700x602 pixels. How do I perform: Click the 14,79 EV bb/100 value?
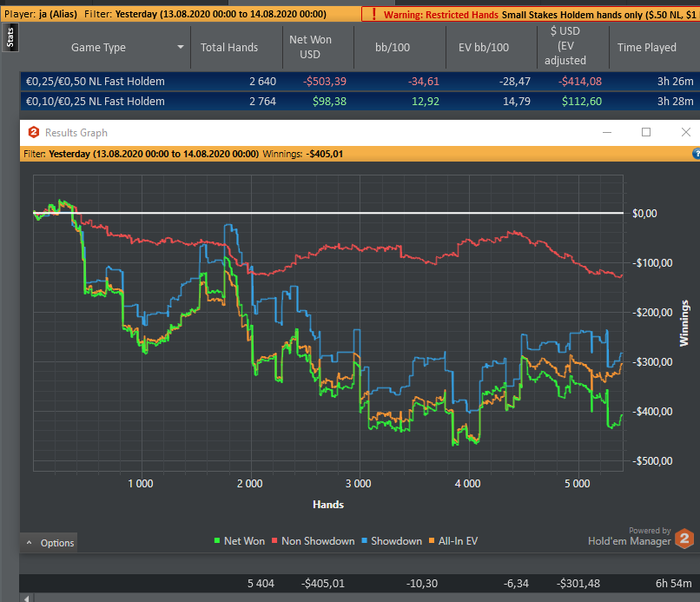pyautogui.click(x=517, y=101)
